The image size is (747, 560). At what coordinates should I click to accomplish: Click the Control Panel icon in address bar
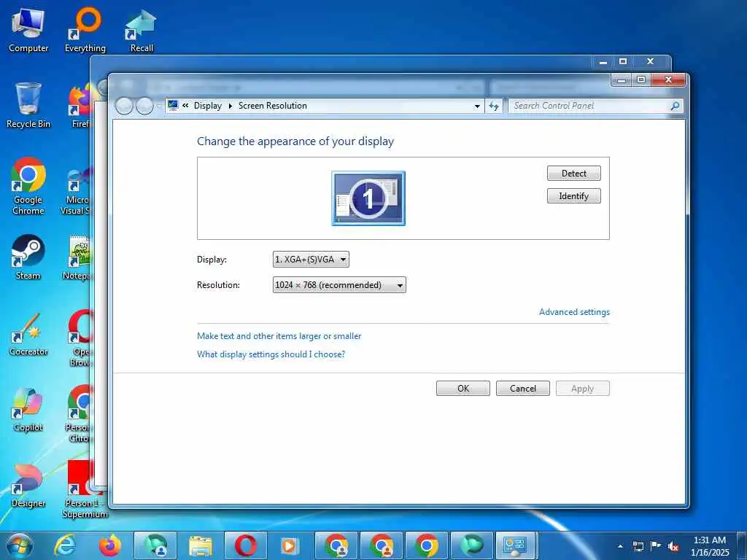173,105
